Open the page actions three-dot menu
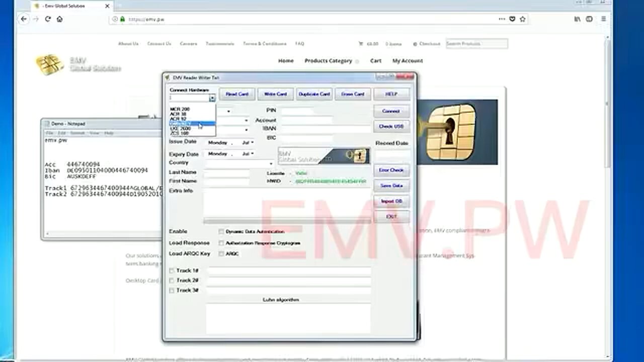 [502, 19]
